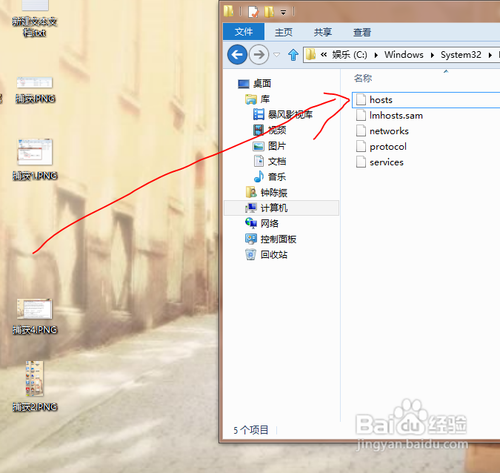Open the recent locations dropdown arrow

[277, 54]
